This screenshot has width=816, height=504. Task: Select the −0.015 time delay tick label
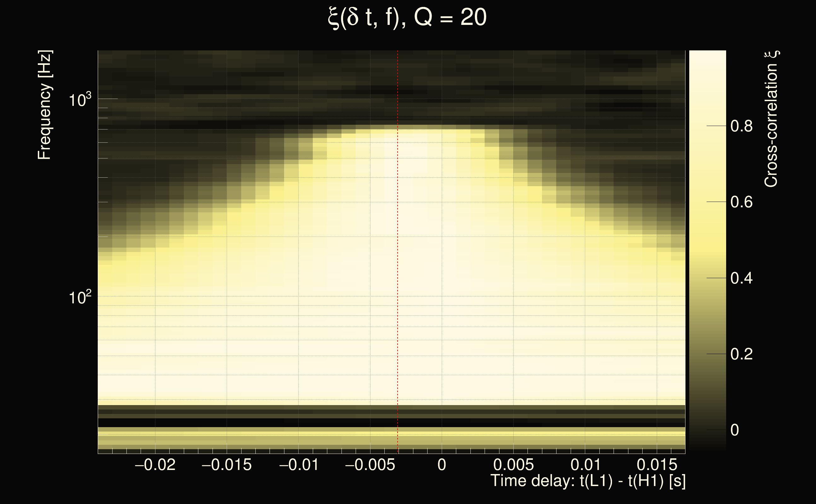click(x=226, y=465)
